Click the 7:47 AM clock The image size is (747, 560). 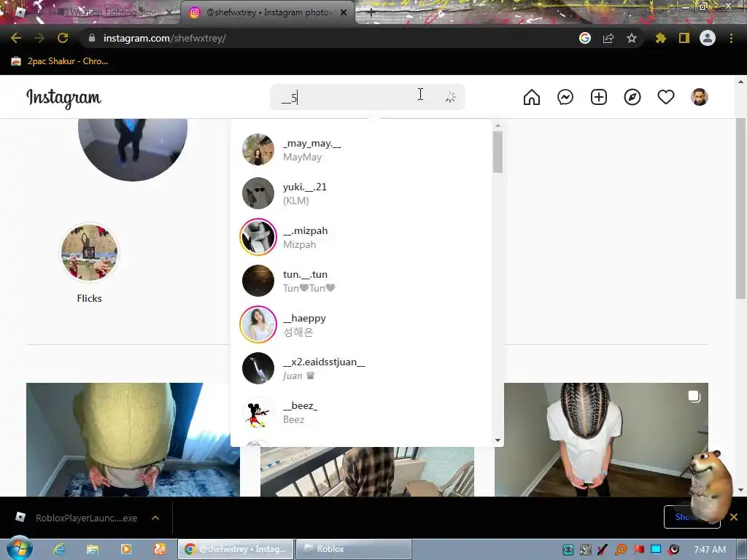709,550
